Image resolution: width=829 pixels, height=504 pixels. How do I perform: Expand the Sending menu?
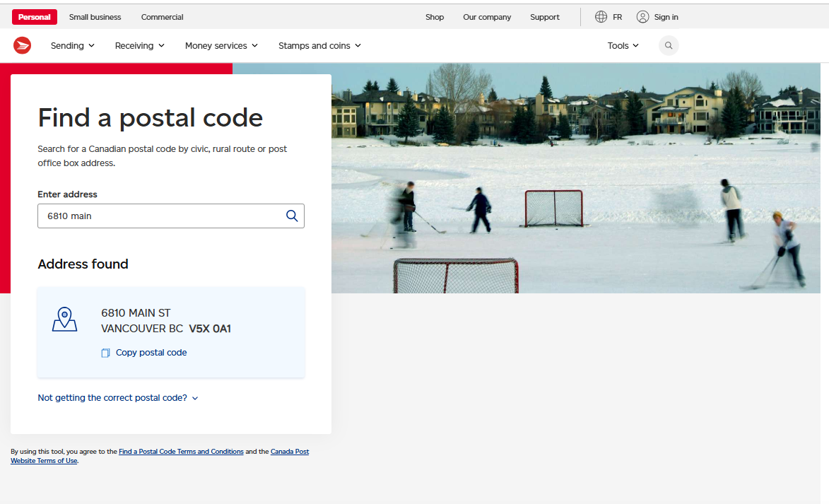click(x=72, y=45)
